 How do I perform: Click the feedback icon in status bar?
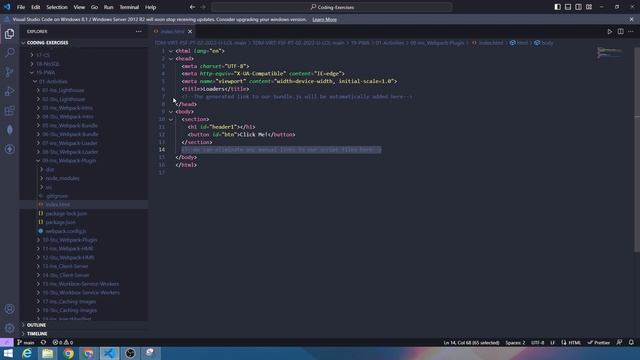[x=619, y=342]
